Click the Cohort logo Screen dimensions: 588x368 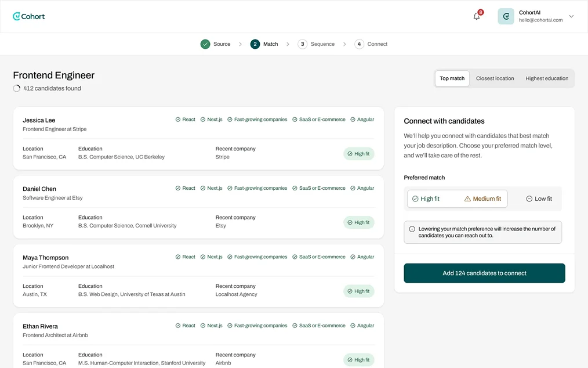click(29, 16)
